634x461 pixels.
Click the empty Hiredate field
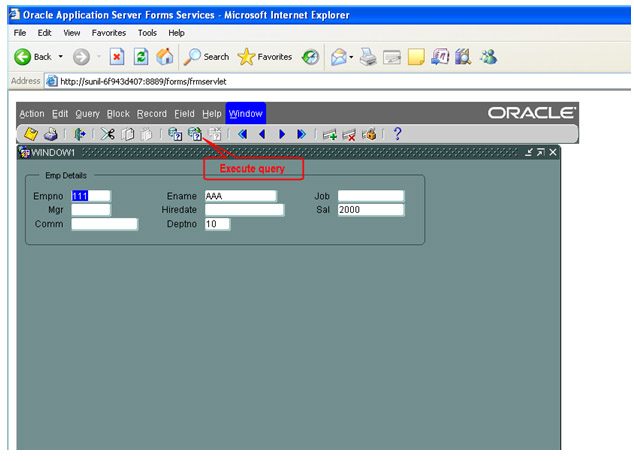coord(244,210)
